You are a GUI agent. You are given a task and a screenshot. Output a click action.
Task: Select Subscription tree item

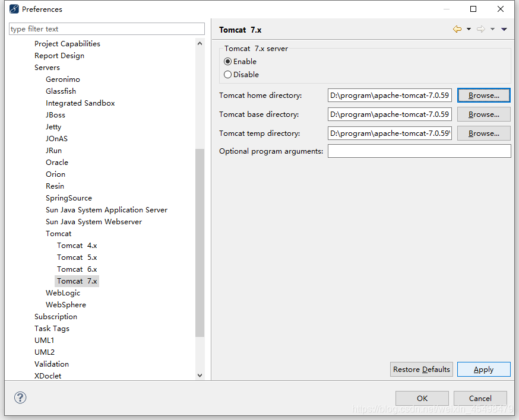pos(56,317)
